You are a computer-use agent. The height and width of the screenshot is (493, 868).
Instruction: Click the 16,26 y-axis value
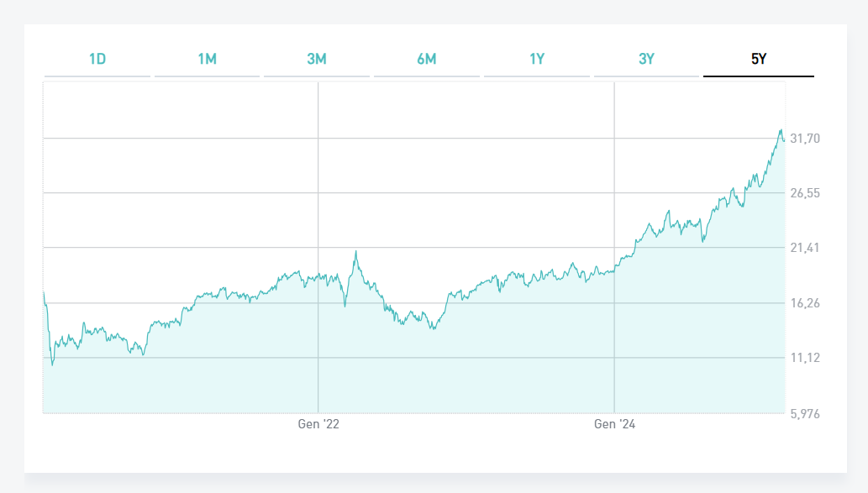tap(805, 303)
